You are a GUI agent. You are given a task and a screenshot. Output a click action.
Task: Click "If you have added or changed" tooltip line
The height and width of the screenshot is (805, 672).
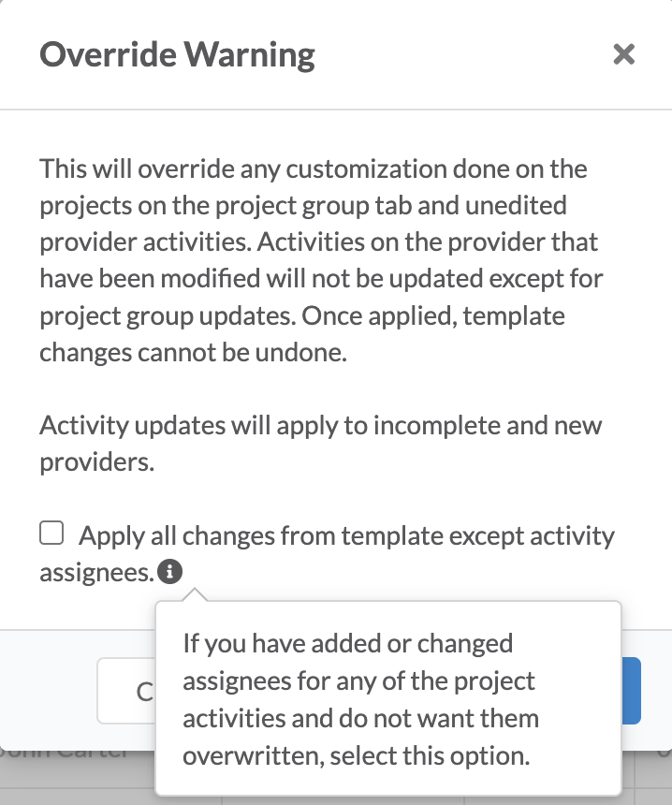(347, 644)
